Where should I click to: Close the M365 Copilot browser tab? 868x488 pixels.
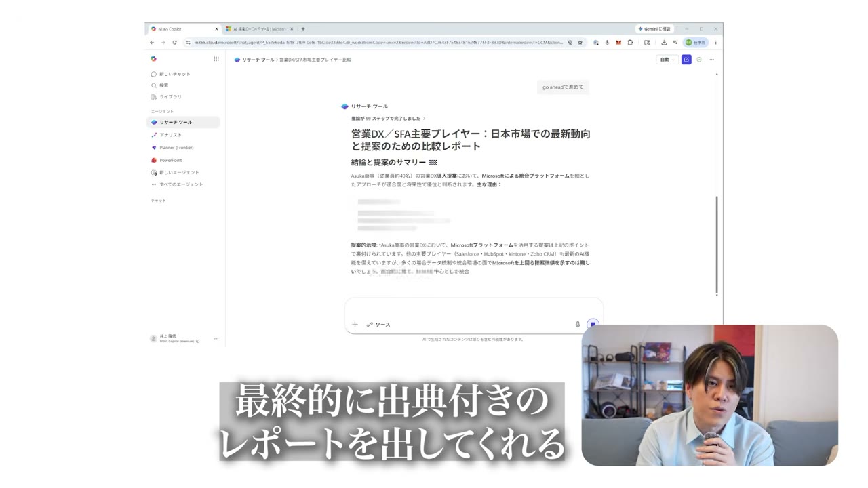coord(216,29)
